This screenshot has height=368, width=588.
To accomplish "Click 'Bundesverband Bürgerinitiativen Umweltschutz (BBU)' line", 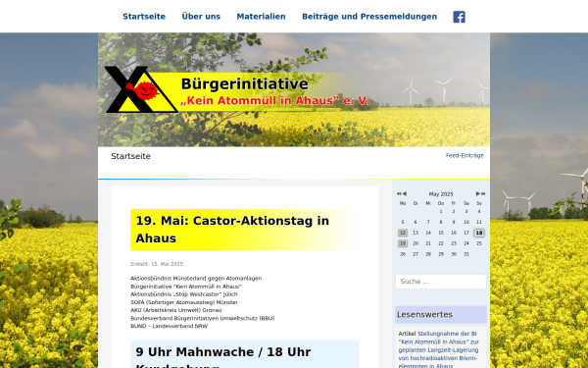I will coord(203,318).
